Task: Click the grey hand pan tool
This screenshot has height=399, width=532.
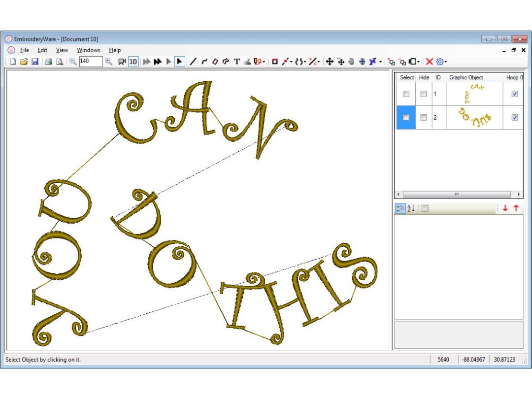Action: click(x=352, y=62)
